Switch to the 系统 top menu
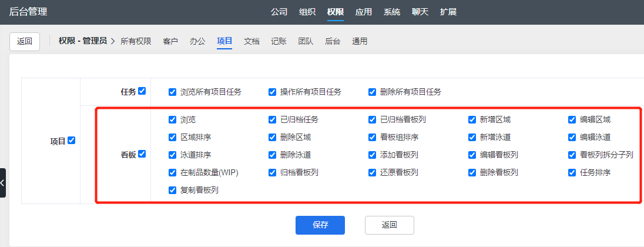Viewport: 644px width, 247px height. [392, 12]
